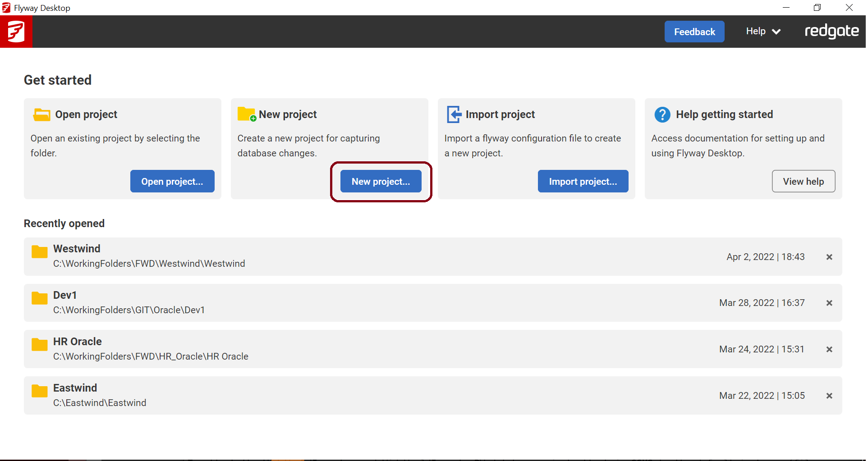The width and height of the screenshot is (868, 461).
Task: Click the New project button
Action: point(381,181)
